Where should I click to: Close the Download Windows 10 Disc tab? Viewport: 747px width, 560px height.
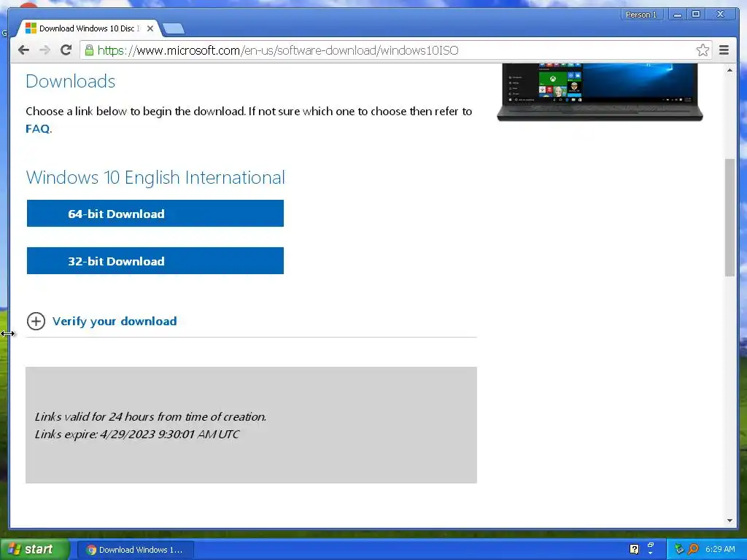pos(150,28)
